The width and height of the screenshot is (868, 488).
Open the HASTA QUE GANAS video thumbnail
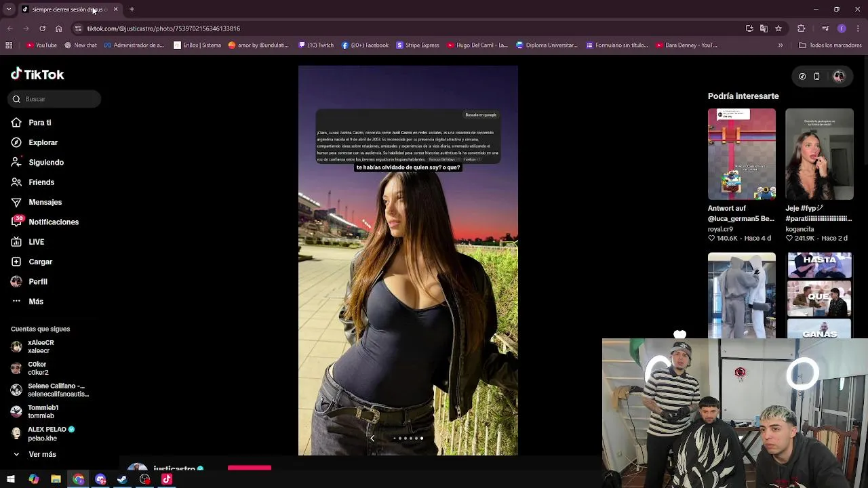tap(819, 296)
